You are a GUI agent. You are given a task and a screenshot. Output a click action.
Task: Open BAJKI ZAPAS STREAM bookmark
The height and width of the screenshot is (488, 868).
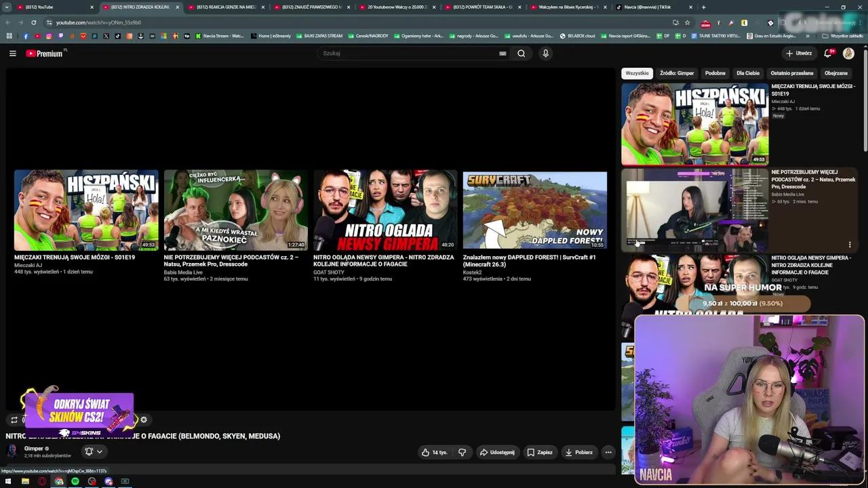[319, 36]
